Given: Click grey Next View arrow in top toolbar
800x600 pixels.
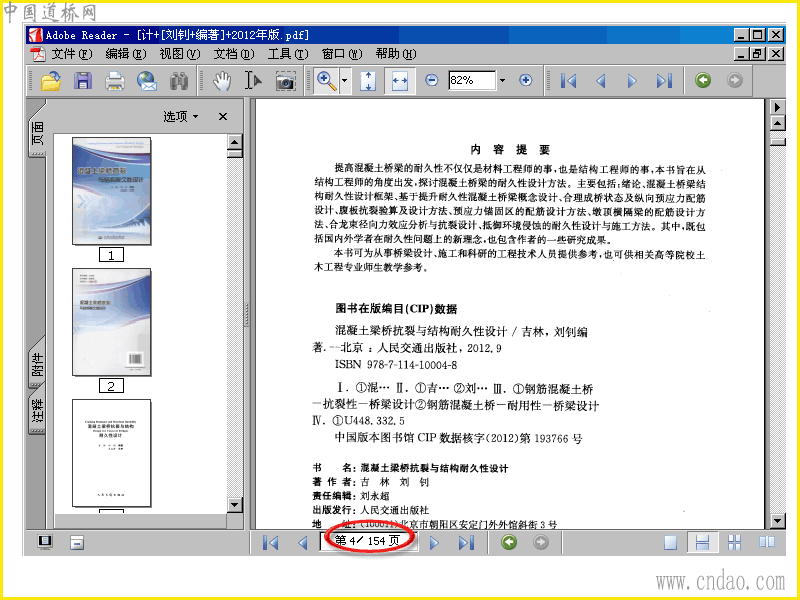Looking at the screenshot, I should coord(735,80).
